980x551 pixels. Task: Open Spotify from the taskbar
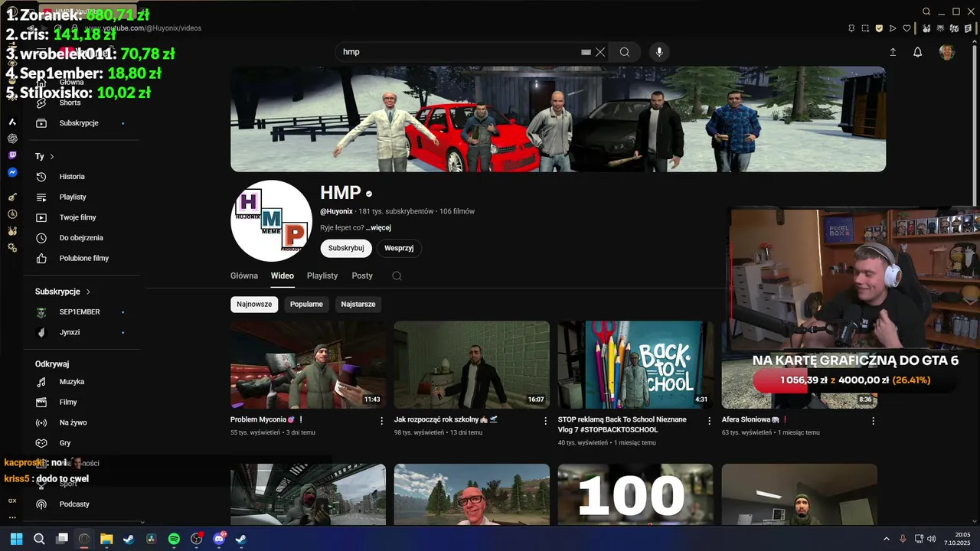point(174,539)
